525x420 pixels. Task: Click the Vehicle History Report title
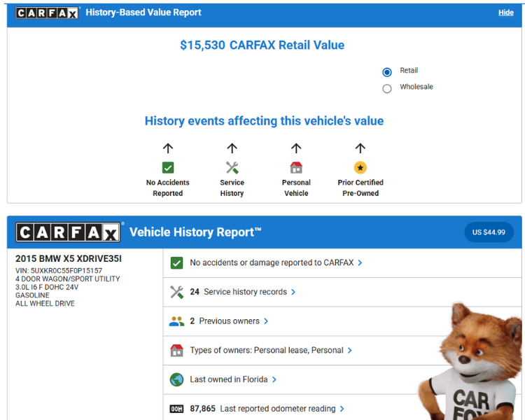point(195,232)
